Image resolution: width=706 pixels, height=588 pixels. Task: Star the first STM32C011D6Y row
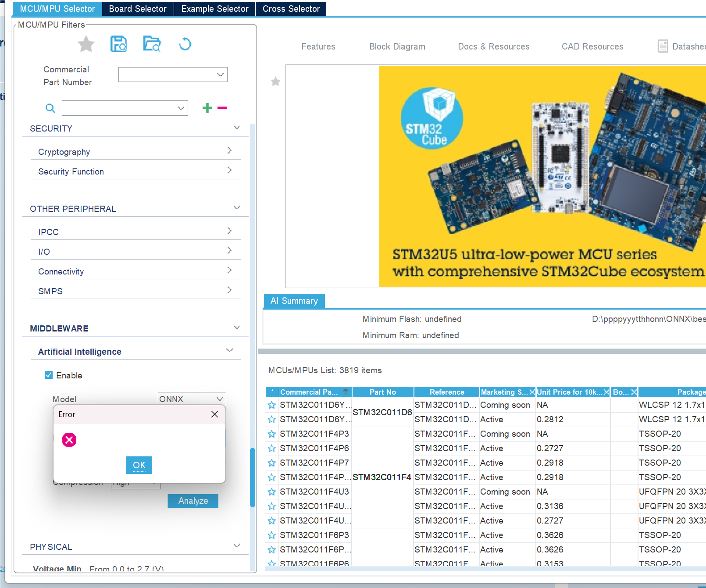(x=272, y=405)
